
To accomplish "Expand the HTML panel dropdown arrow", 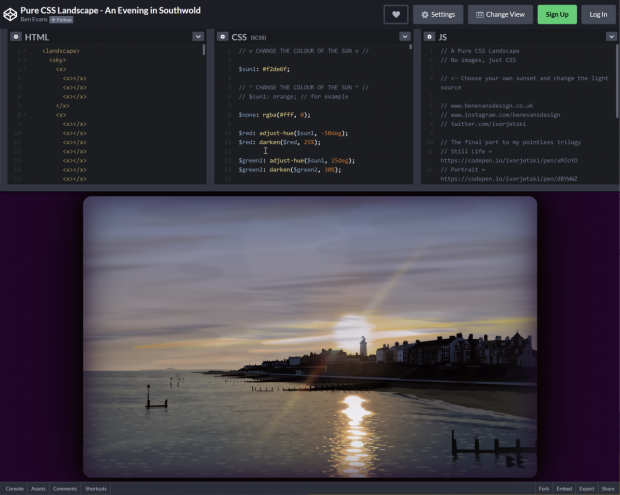I will pos(198,36).
